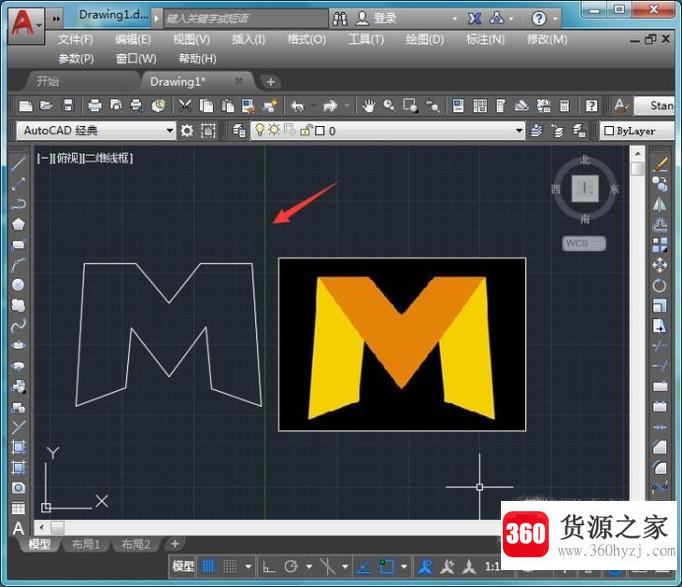Image resolution: width=682 pixels, height=587 pixels.
Task: Toggle object snap tracking in status bar
Action: pyautogui.click(x=364, y=566)
